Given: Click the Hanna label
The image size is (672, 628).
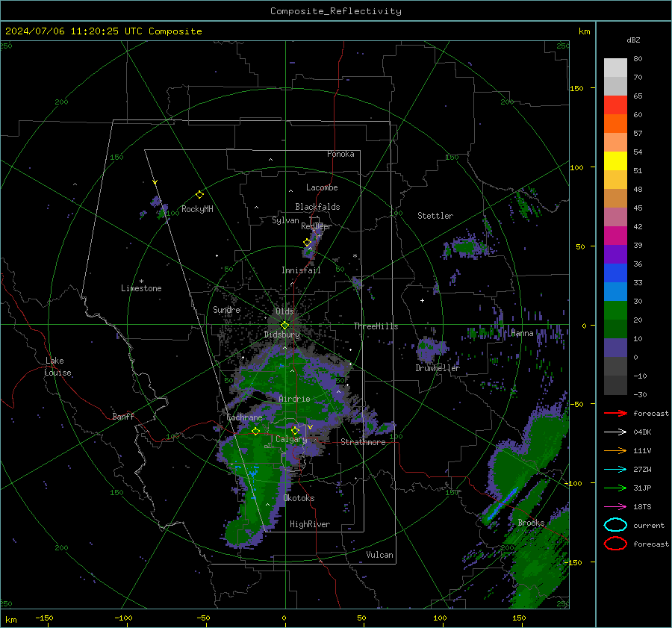Looking at the screenshot, I should pyautogui.click(x=522, y=333).
